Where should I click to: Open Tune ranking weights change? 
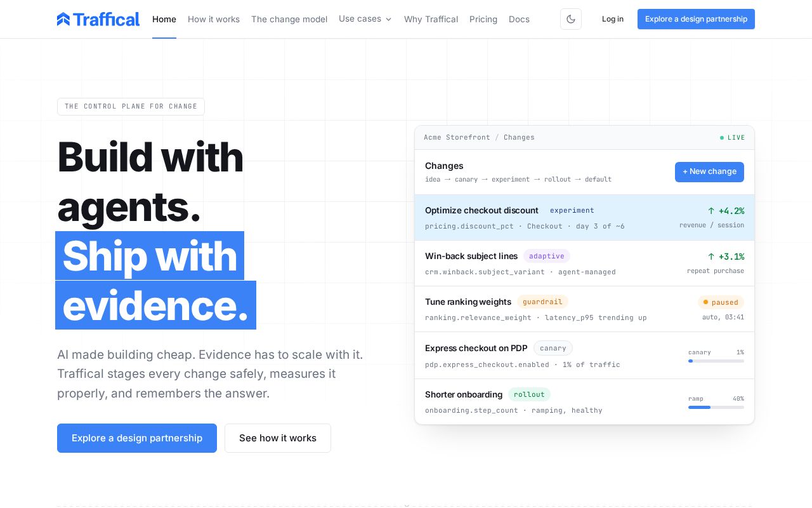584,309
